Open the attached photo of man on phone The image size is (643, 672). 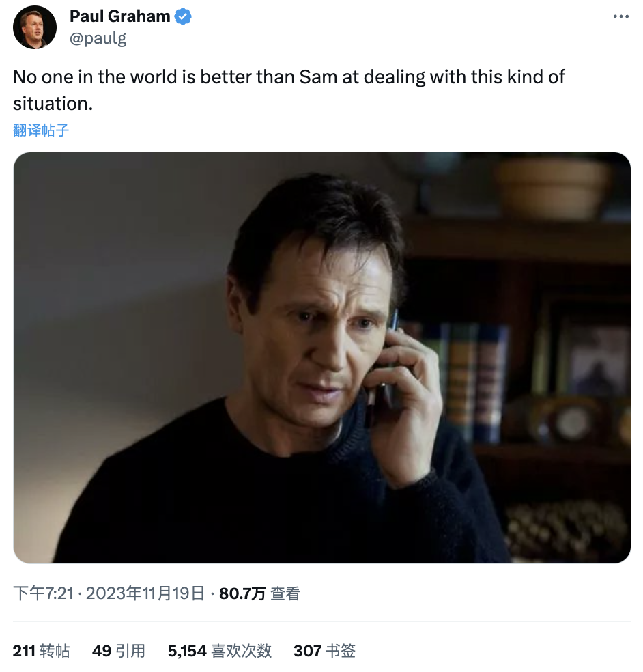[x=321, y=357]
